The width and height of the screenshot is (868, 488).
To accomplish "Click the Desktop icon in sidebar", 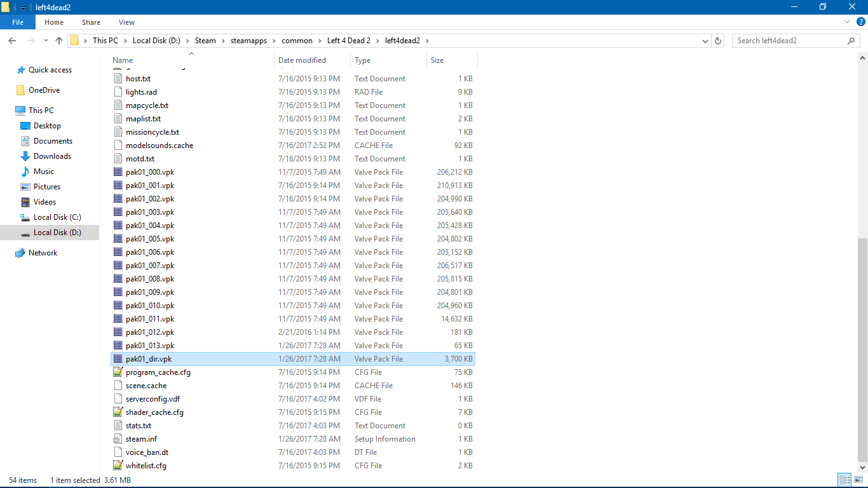I will pos(25,126).
